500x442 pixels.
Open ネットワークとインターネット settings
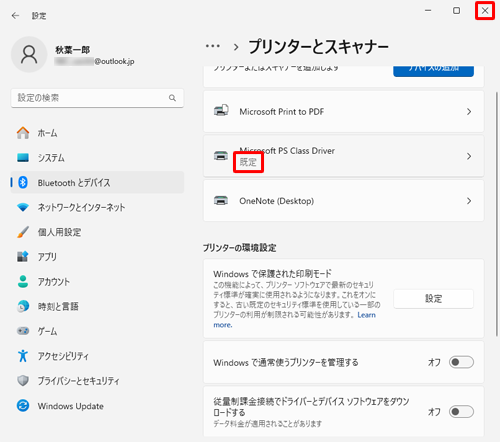point(97,207)
